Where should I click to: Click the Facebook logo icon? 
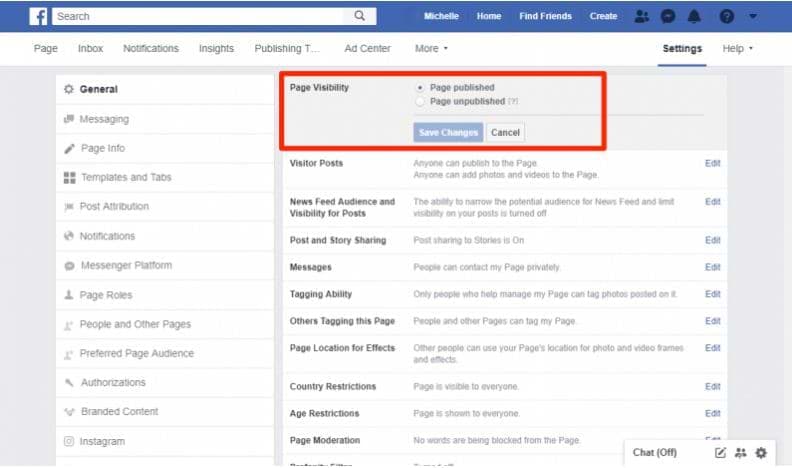point(38,16)
